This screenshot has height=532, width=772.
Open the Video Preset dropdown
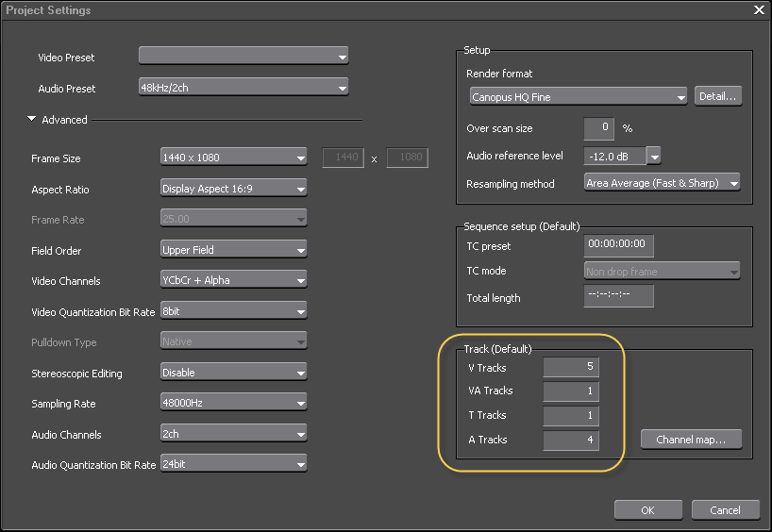[243, 57]
